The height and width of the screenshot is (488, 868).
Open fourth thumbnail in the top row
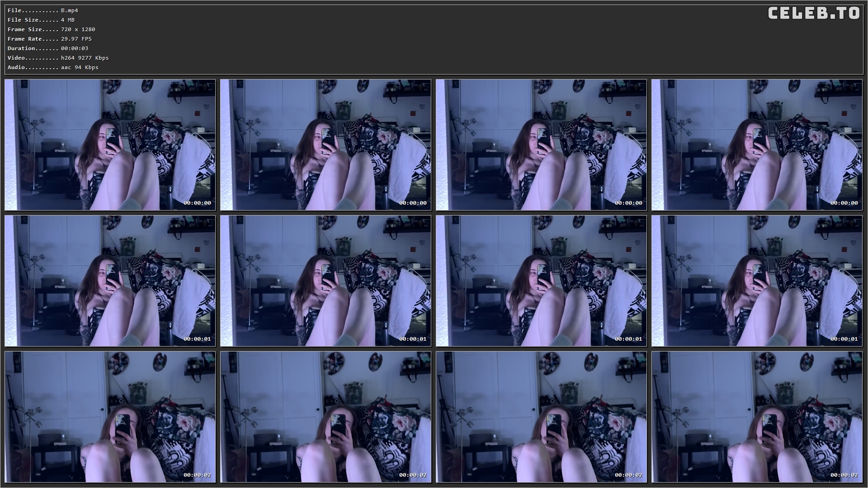tap(757, 145)
